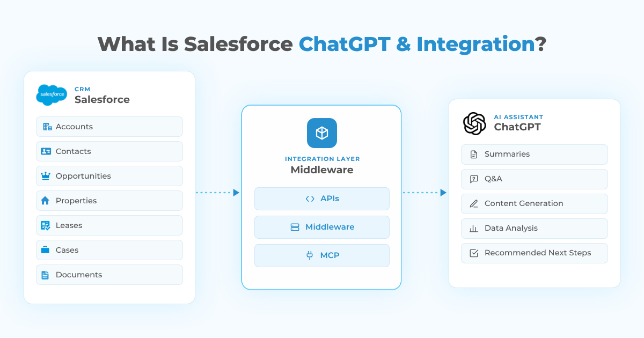Click the blue Middleware cube icon
Image resolution: width=644 pixels, height=338 pixels.
pos(322,133)
